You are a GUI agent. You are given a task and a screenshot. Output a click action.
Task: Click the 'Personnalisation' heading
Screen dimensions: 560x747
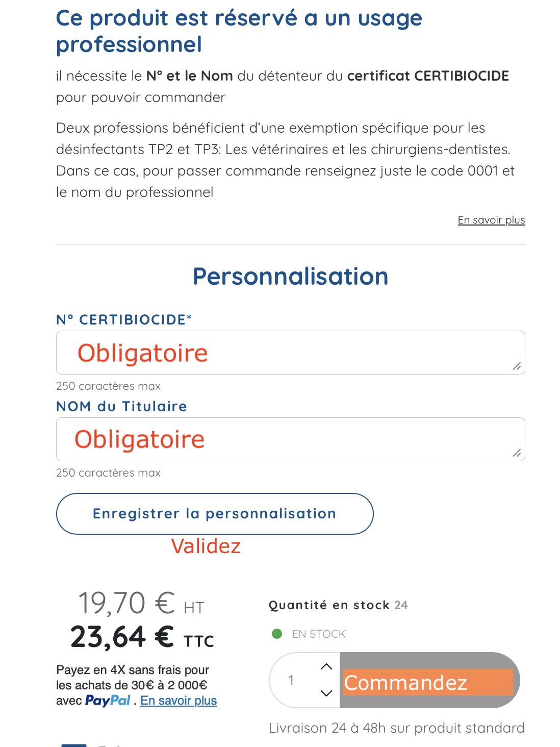(290, 276)
